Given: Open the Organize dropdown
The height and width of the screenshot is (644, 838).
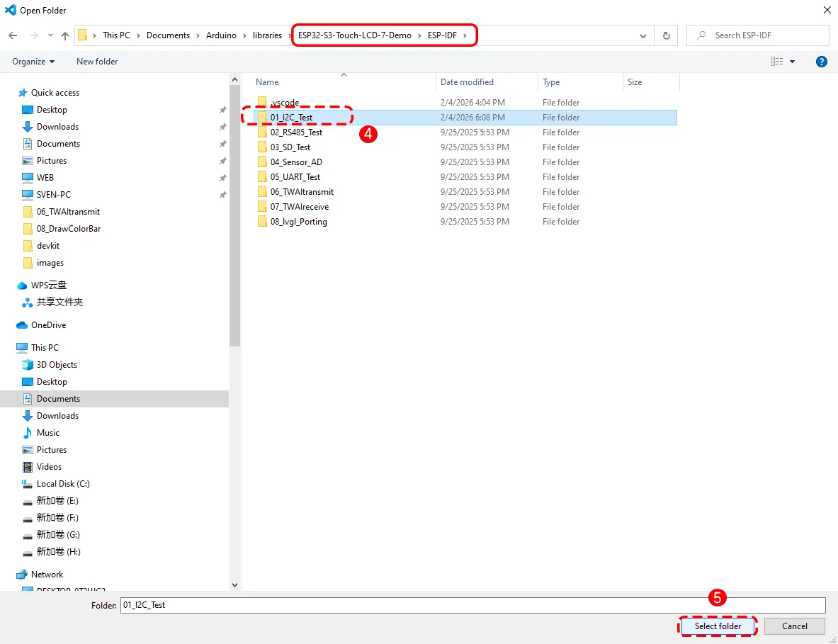Looking at the screenshot, I should tap(32, 62).
